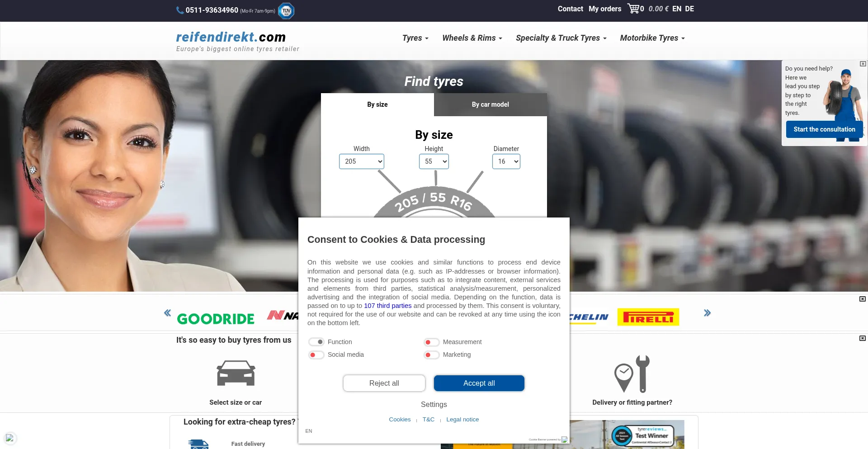The height and width of the screenshot is (449, 868).
Task: Open the Width dropdown showing 205
Action: tap(361, 161)
